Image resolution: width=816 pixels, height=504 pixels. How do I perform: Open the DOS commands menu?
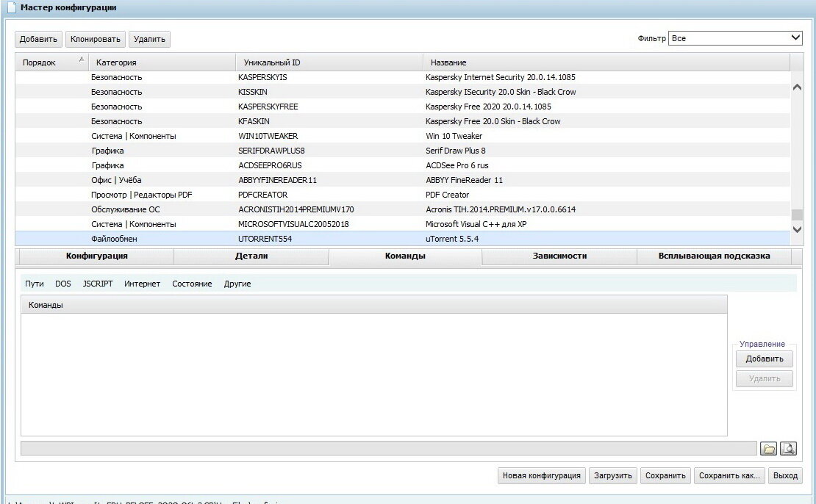[x=63, y=284]
